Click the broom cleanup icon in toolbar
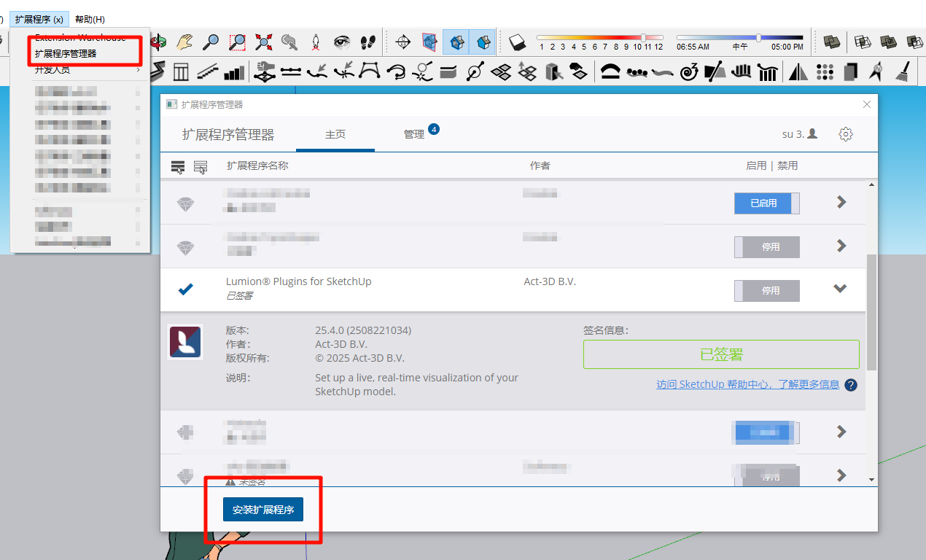This screenshot has width=926, height=560. (903, 71)
